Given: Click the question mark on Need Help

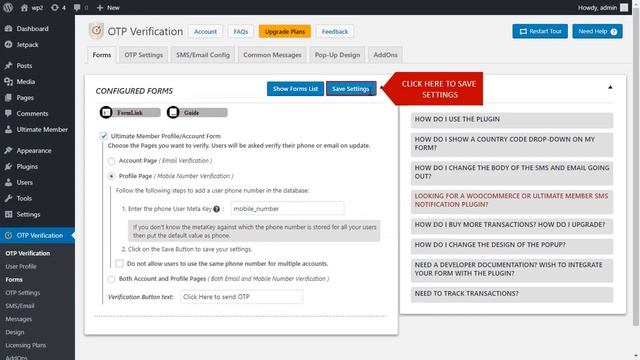Looking at the screenshot, I should pyautogui.click(x=613, y=32).
